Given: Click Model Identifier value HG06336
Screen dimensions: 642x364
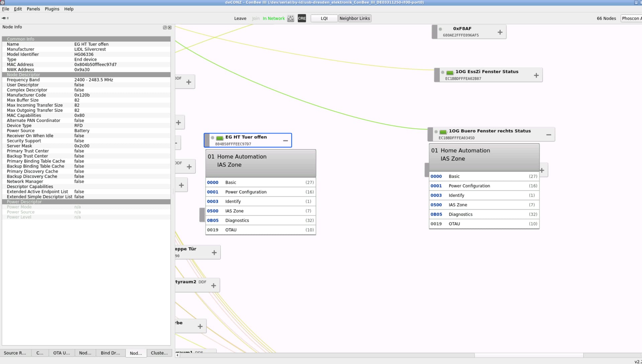Looking at the screenshot, I should tap(84, 54).
